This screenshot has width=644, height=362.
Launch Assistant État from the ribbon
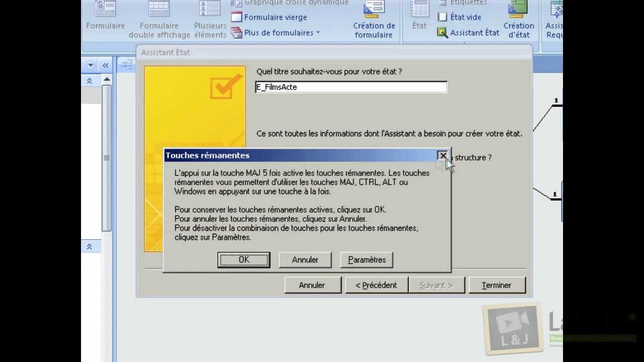pos(468,33)
